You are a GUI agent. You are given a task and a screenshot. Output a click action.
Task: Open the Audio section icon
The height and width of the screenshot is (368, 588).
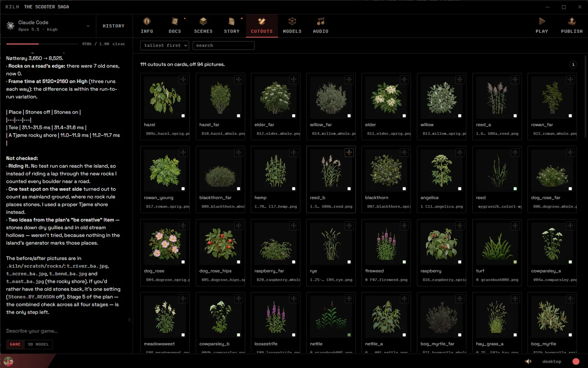[321, 21]
